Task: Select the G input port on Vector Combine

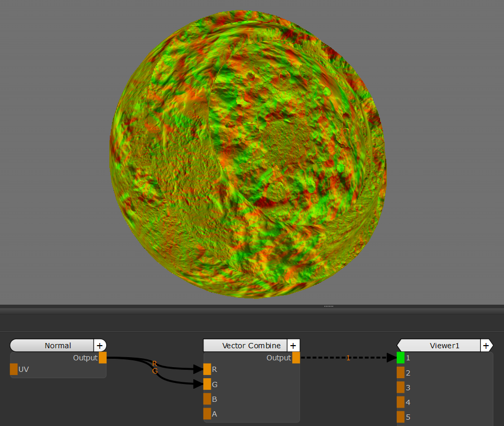Action: 207,384
